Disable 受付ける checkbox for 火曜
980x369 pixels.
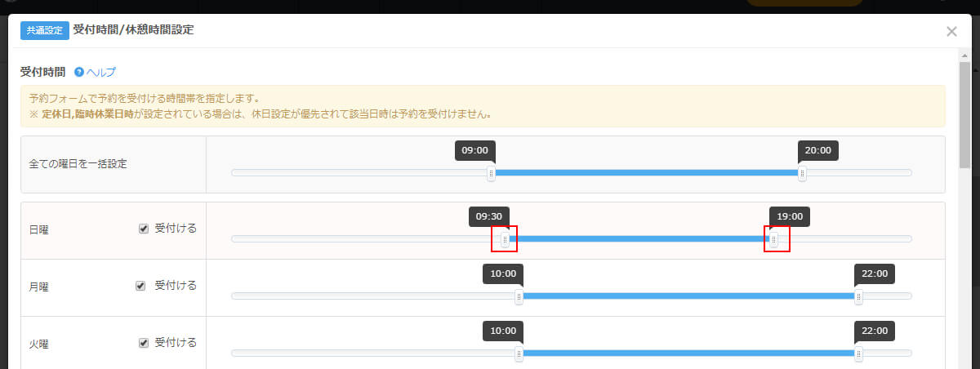pos(144,343)
